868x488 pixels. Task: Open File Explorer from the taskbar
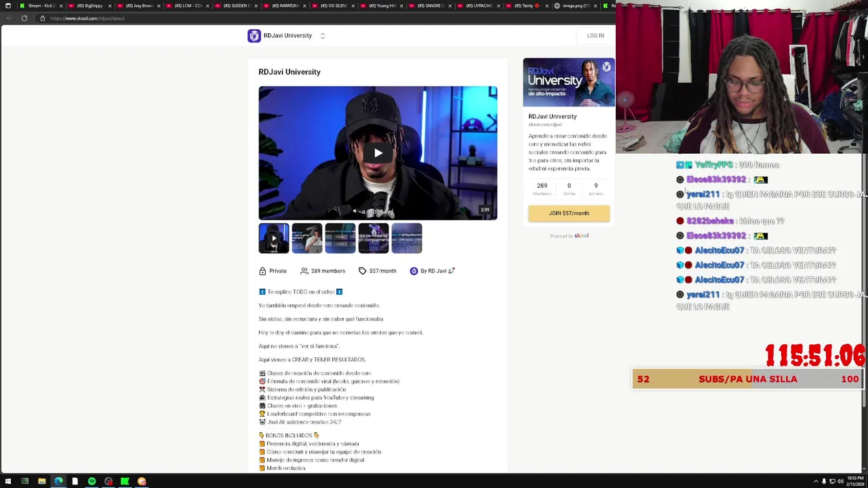click(41, 481)
